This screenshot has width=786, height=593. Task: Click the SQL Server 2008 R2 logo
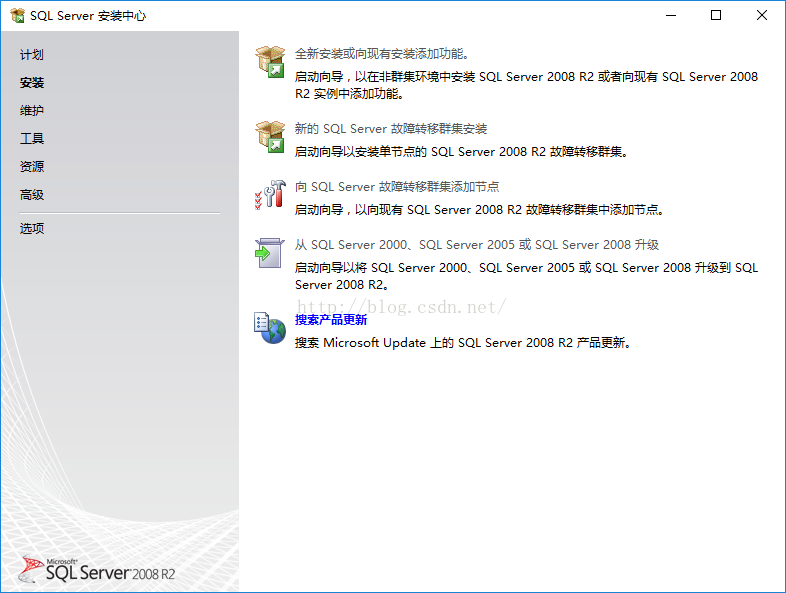[97, 570]
